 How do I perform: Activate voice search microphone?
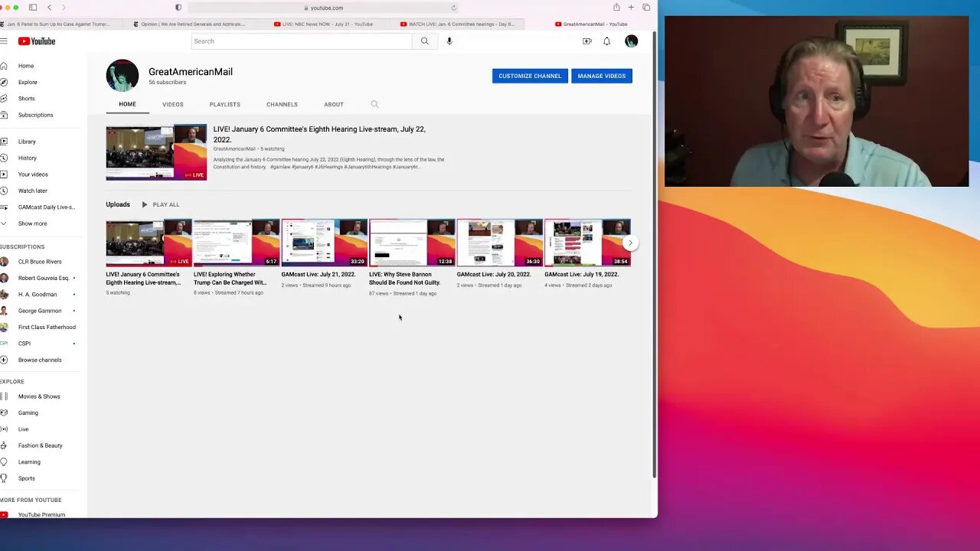point(449,41)
